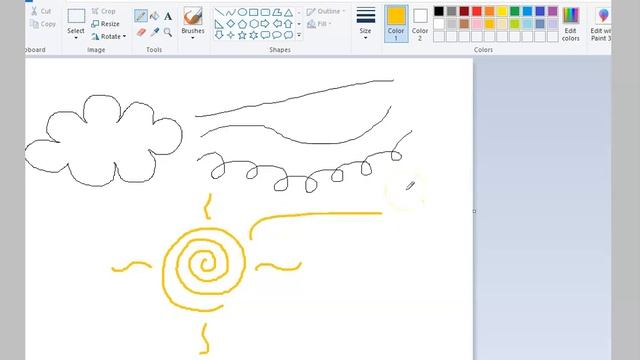Choose the dark red color swatch

[464, 11]
